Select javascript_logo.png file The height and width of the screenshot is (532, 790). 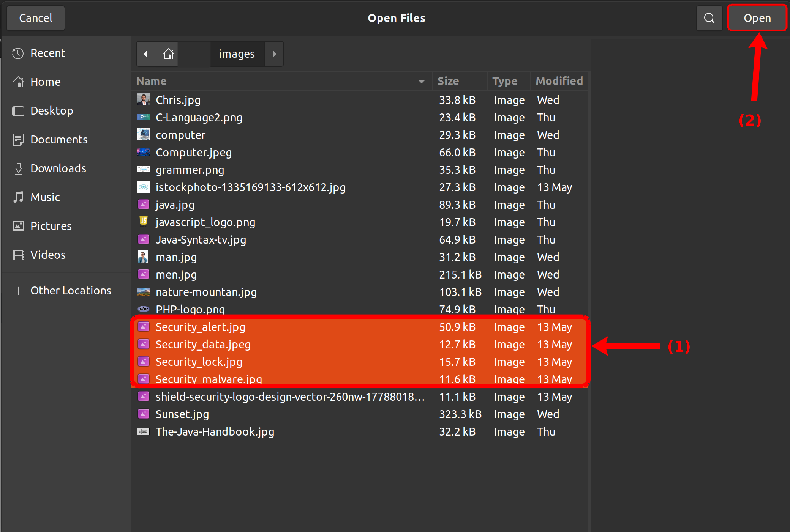(x=205, y=222)
